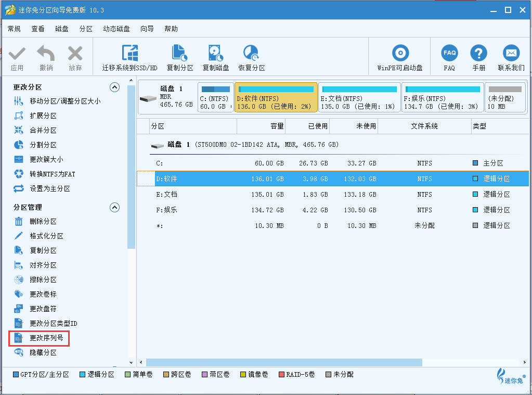Click 更改分区类型ID sidebar action
The height and width of the screenshot is (395, 532).
tap(45, 324)
